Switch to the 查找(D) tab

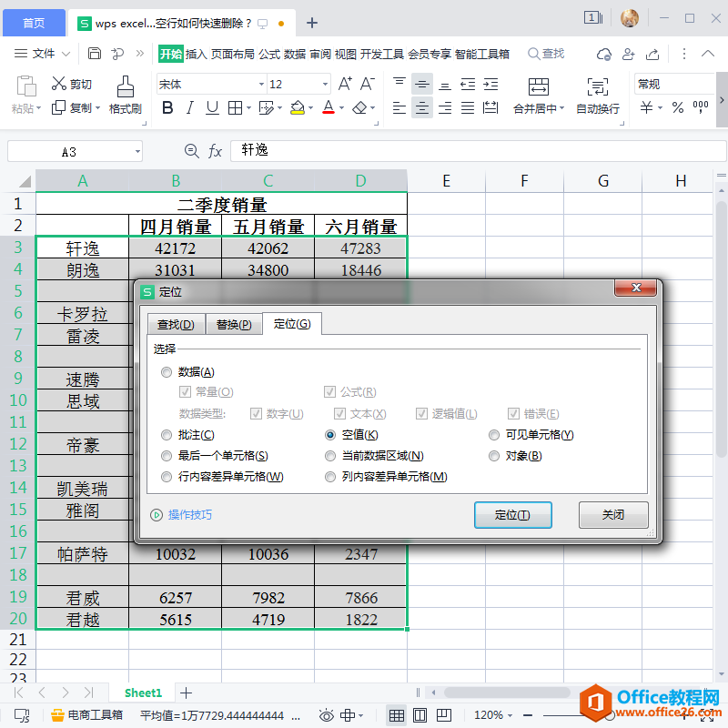[x=176, y=324]
